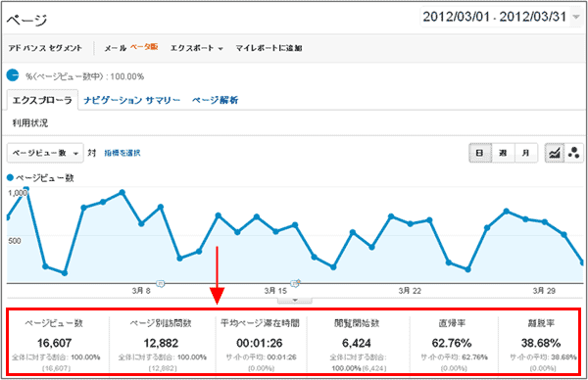
Task: Toggle the 月 (month) granularity button
Action: coord(526,153)
